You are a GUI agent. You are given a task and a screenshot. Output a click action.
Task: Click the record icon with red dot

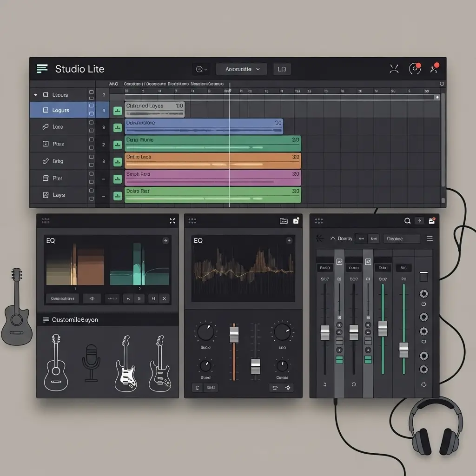coord(415,69)
